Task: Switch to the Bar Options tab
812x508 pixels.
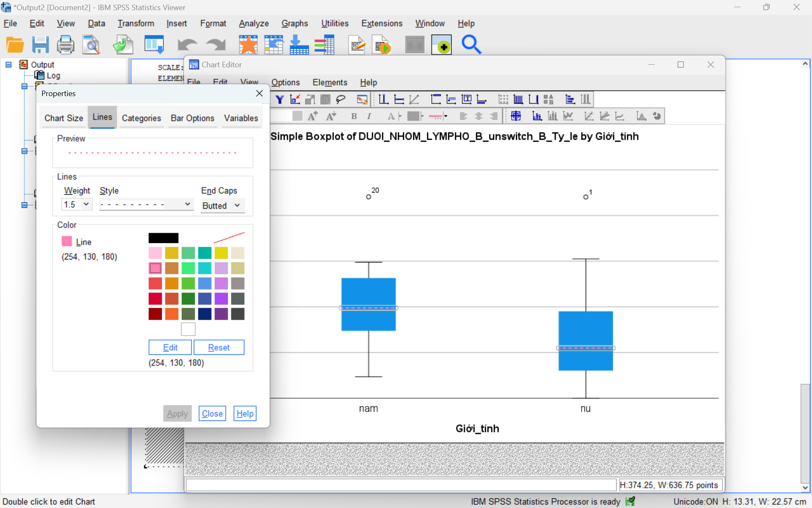Action: [x=192, y=118]
